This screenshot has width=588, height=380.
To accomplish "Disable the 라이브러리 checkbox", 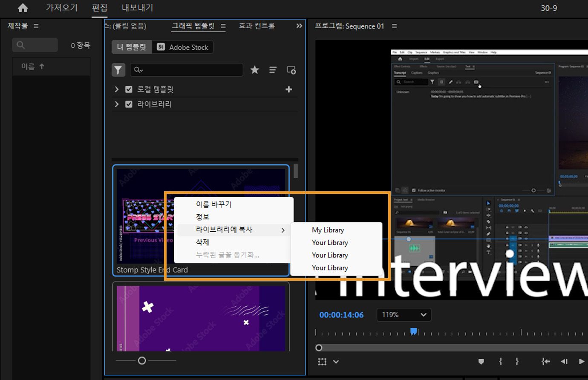I will click(129, 104).
